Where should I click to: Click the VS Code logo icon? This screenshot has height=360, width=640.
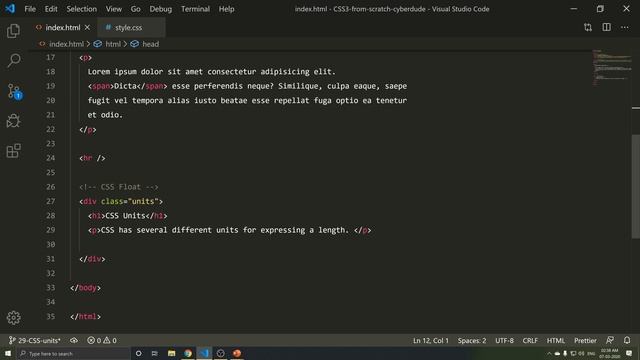10,9
